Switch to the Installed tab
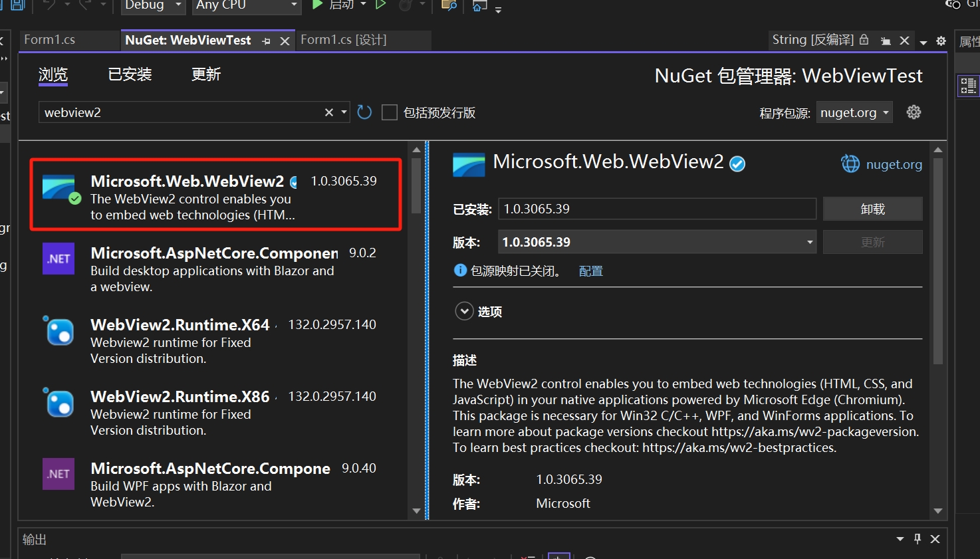The height and width of the screenshot is (559, 980). pyautogui.click(x=130, y=74)
